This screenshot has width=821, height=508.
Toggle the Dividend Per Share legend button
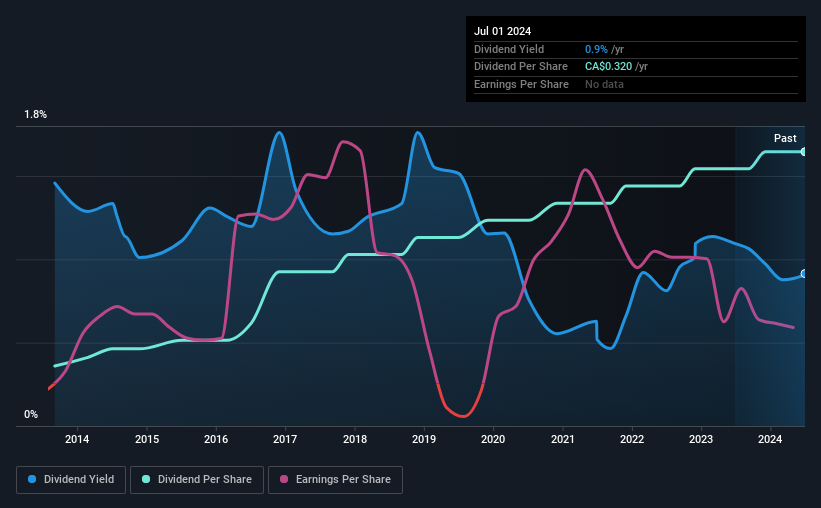point(197,480)
